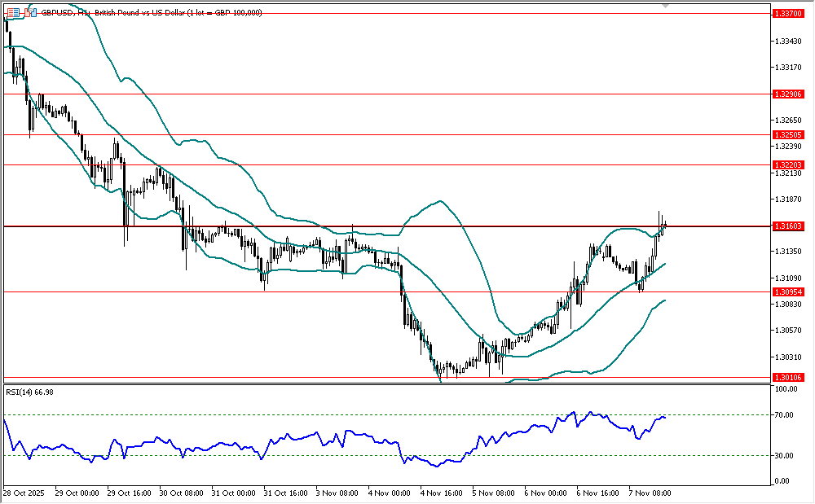Click the RSI(14) 66.98 indicator label
Viewport: 815px width, 504px height.
(30, 392)
